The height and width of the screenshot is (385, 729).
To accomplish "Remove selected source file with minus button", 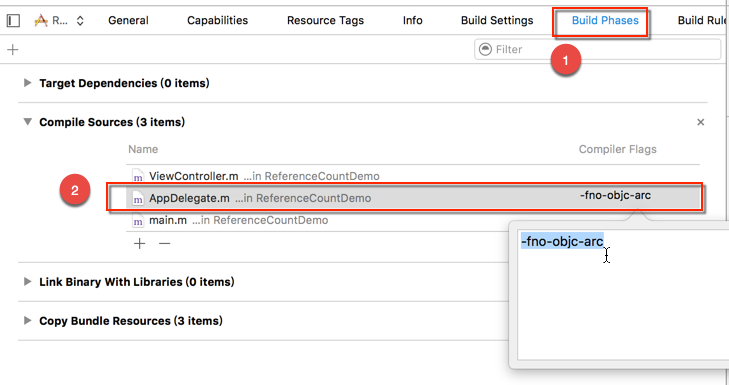I will click(165, 243).
